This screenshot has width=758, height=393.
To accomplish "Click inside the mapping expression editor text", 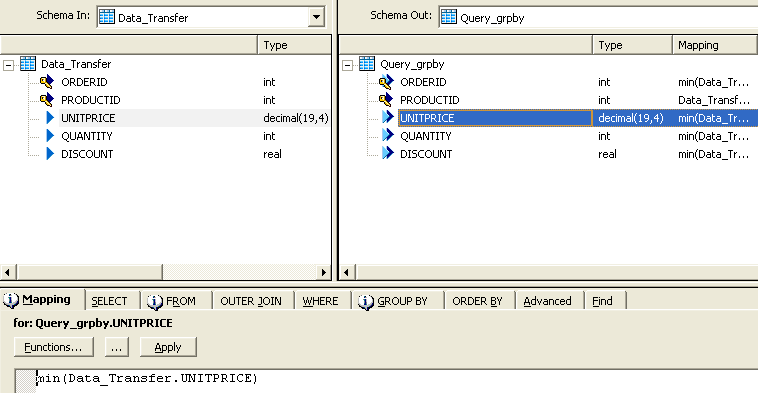I will point(147,378).
